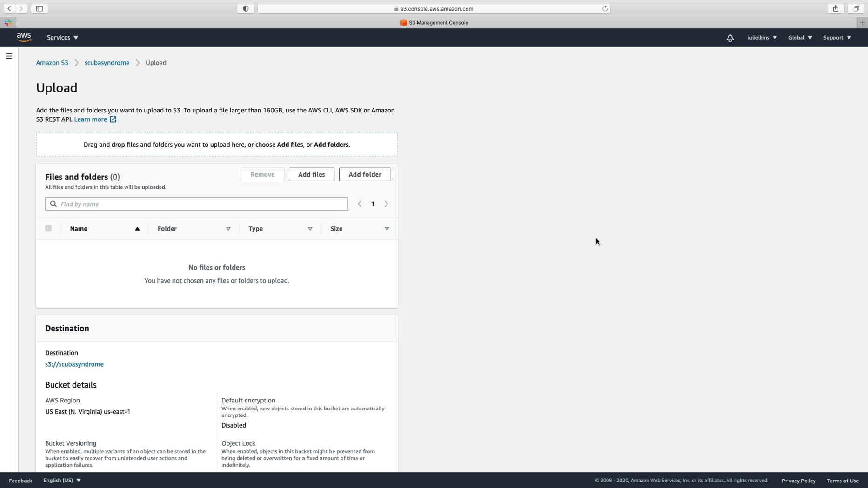Screen dimensions: 868x488
Task: Focus the Find by name search field
Action: pos(196,204)
